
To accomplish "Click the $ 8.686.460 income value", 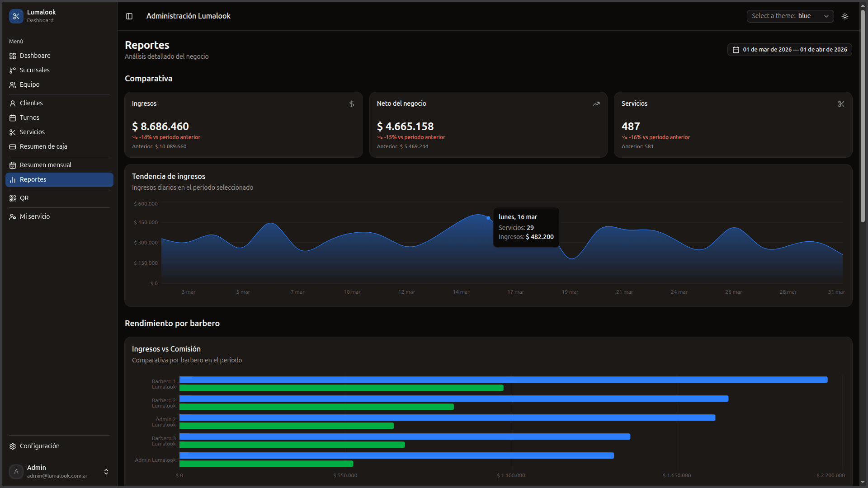I will tap(160, 127).
